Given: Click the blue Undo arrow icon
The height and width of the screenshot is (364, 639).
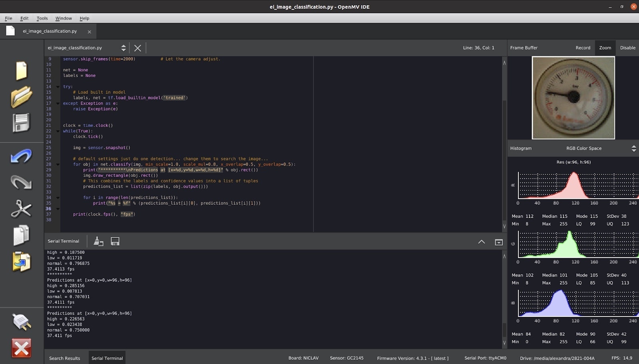Looking at the screenshot, I should 21,156.
